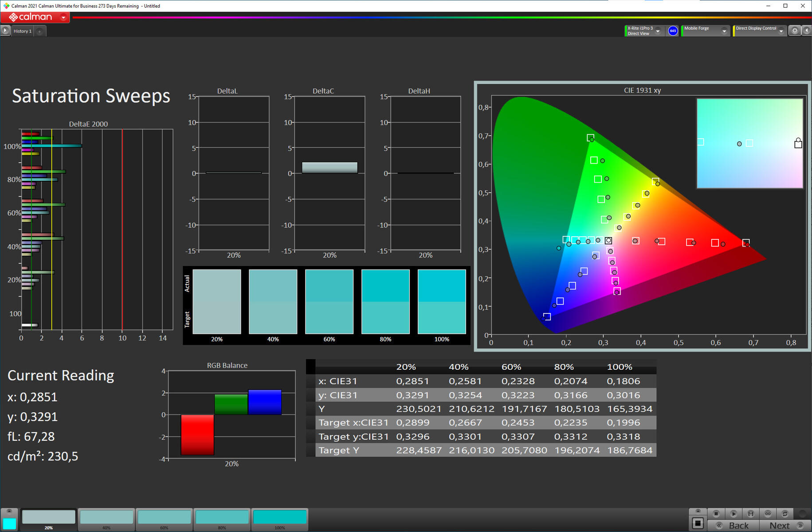This screenshot has width=812, height=532.
Task: Click the CIE 1931 xy chart title
Action: 642,90
